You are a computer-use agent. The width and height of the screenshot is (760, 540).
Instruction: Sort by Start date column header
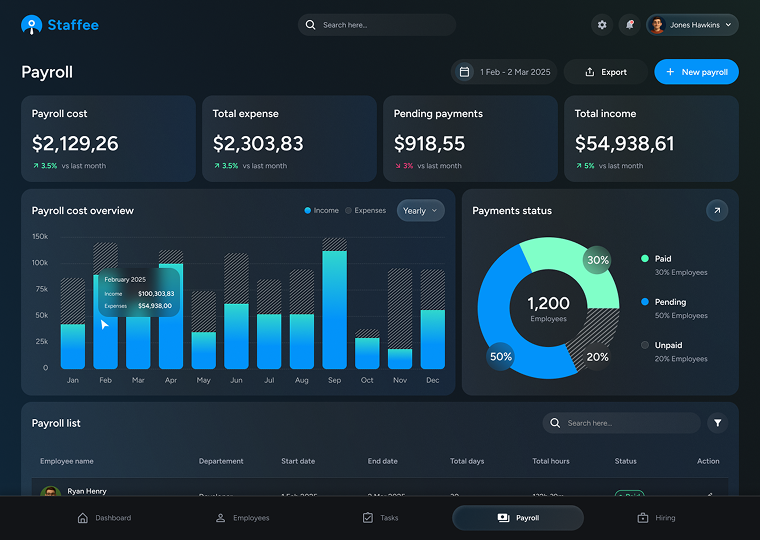298,461
